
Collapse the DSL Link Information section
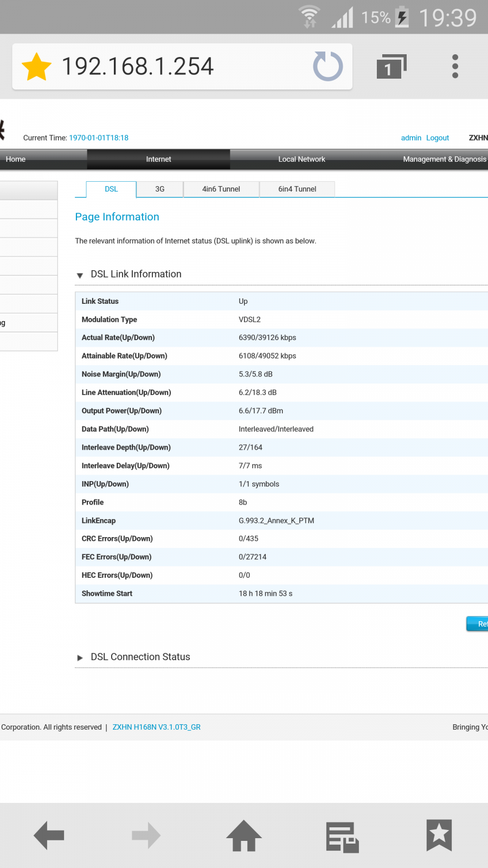80,275
